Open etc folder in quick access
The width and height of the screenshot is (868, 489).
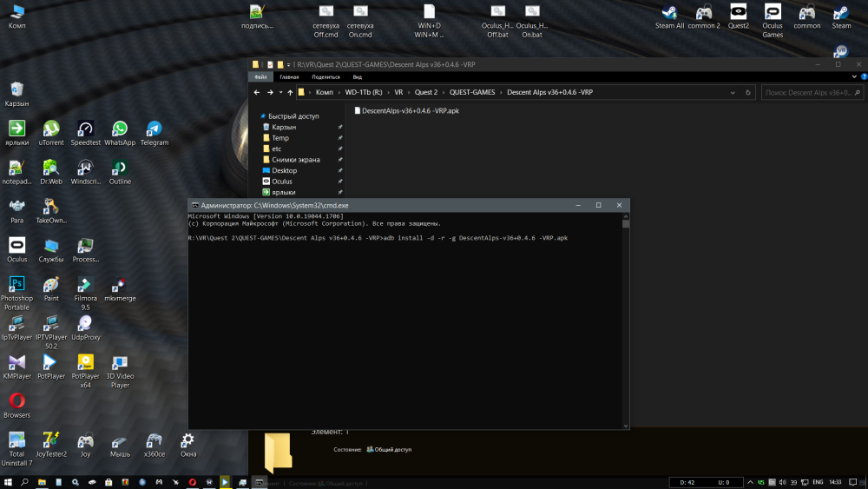pyautogui.click(x=276, y=149)
